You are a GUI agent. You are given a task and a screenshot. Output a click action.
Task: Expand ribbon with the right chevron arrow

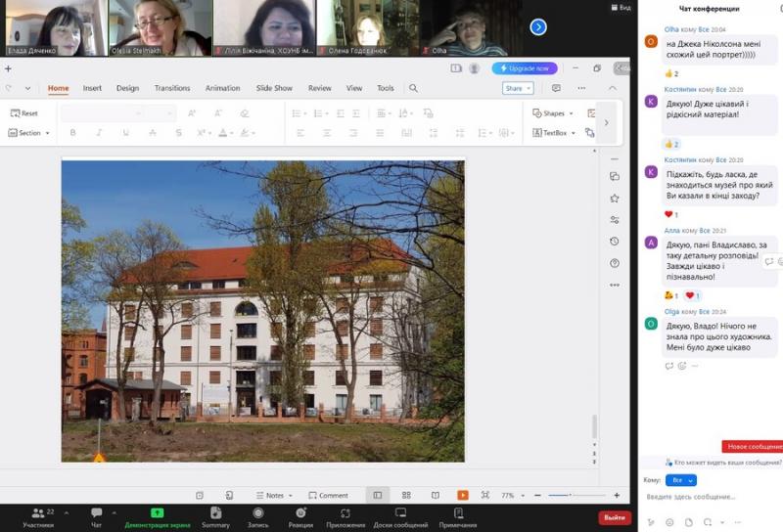tap(606, 123)
